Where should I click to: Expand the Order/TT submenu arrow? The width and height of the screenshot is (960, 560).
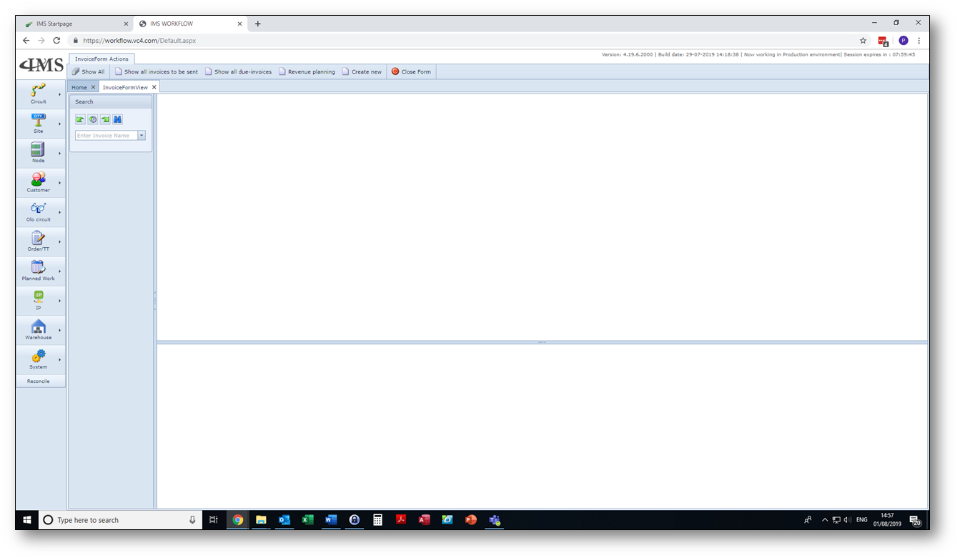click(x=59, y=241)
